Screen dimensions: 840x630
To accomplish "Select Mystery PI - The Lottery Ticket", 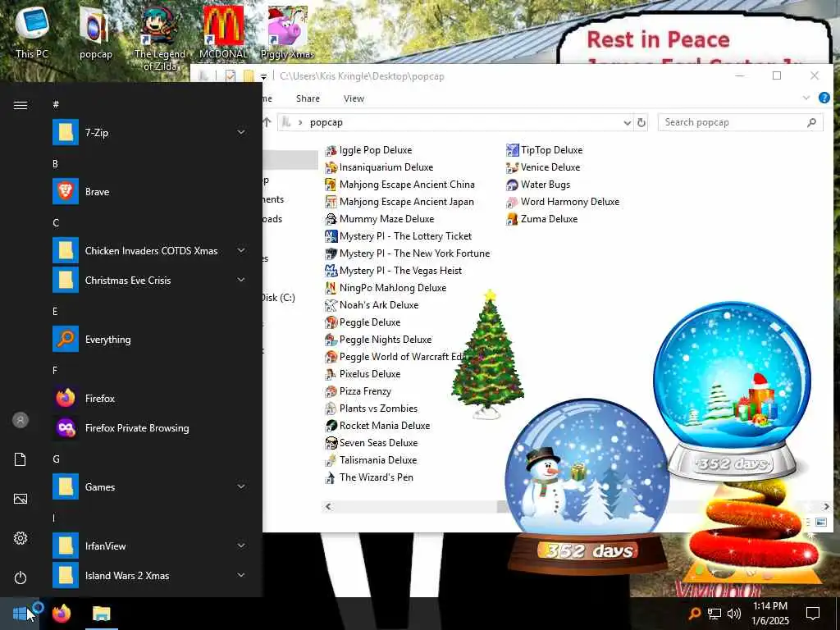I will [399, 236].
